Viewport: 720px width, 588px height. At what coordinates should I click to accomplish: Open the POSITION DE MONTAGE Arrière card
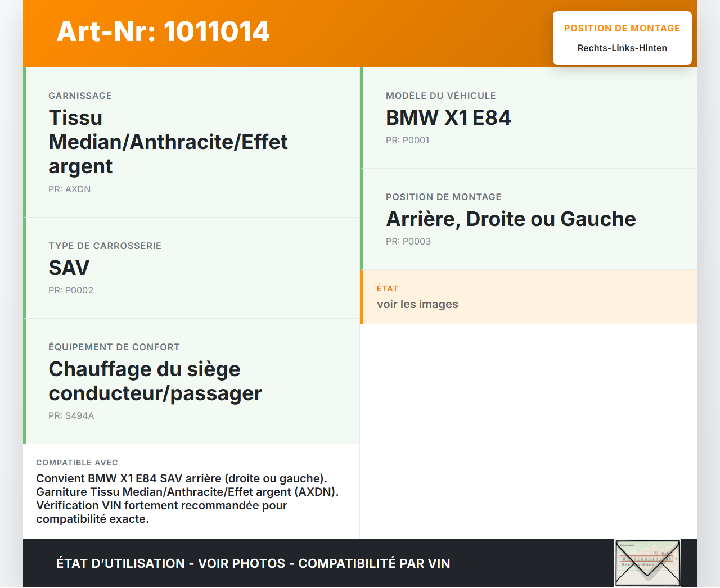[510, 219]
